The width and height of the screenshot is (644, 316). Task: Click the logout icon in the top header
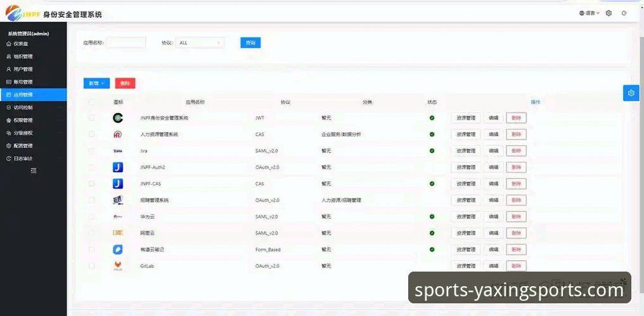click(x=624, y=13)
